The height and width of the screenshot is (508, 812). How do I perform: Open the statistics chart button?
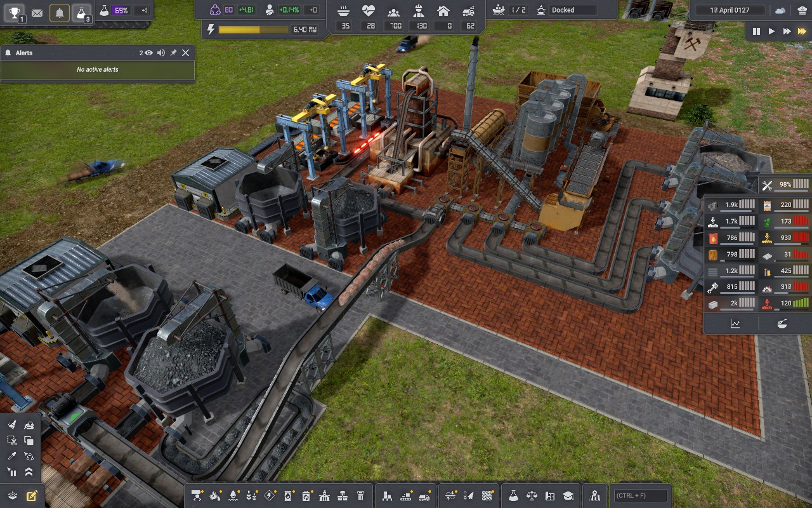(x=735, y=324)
